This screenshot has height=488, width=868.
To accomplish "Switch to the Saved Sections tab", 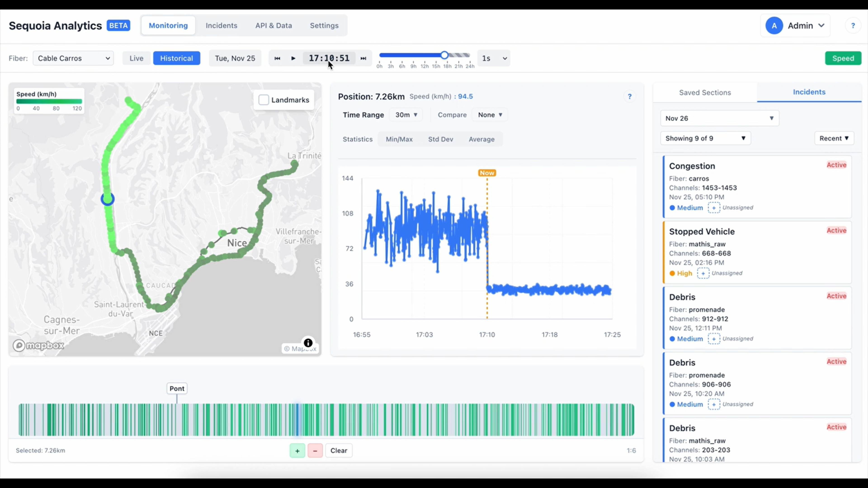I will pos(705,93).
